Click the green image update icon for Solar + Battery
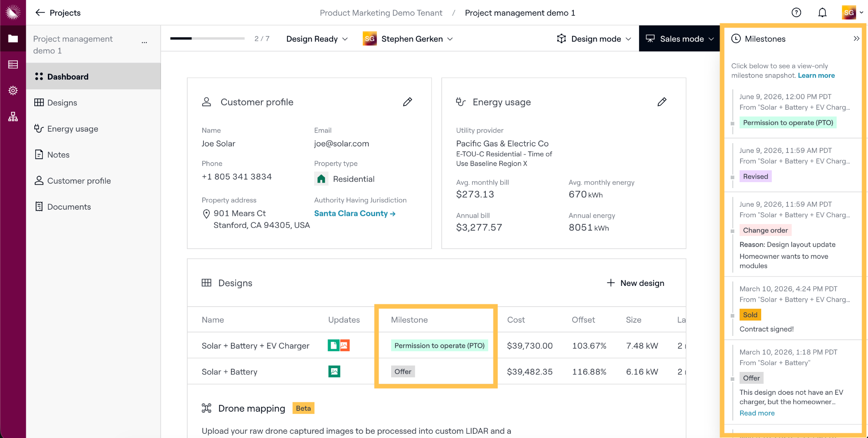 [x=334, y=371]
